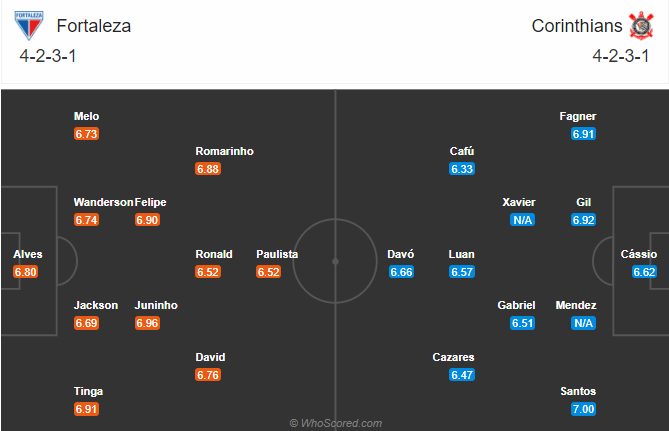Click the WhoScored.com watermark link
Screen dimensions: 669x431
pyautogui.click(x=335, y=423)
